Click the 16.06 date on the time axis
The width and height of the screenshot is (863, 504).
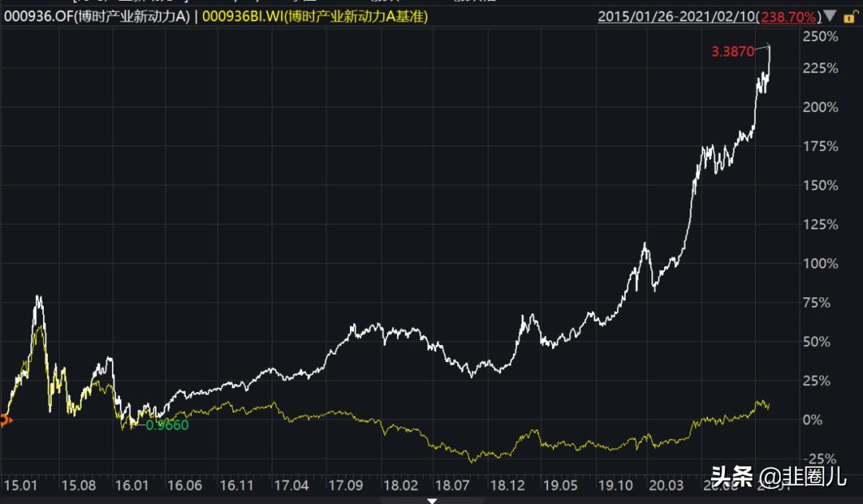[185, 486]
